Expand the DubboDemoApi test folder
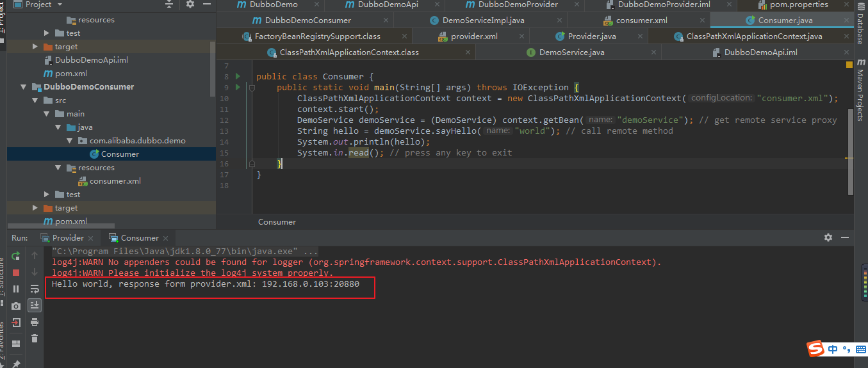The width and height of the screenshot is (868, 368). (x=47, y=33)
